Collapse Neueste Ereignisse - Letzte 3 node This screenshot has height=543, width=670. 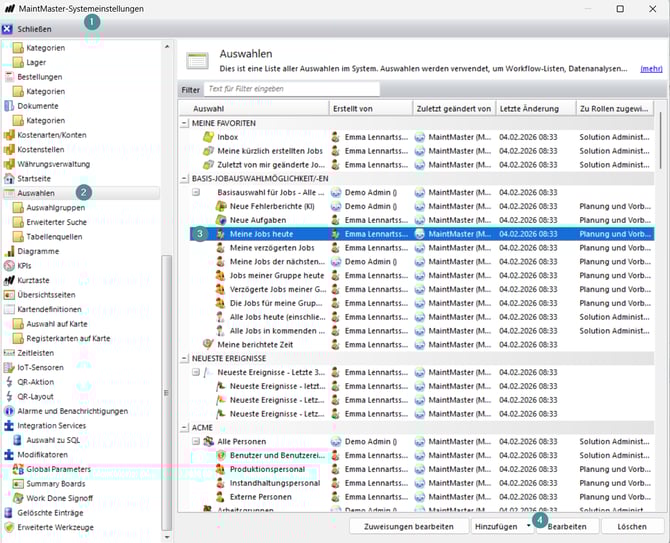click(196, 372)
